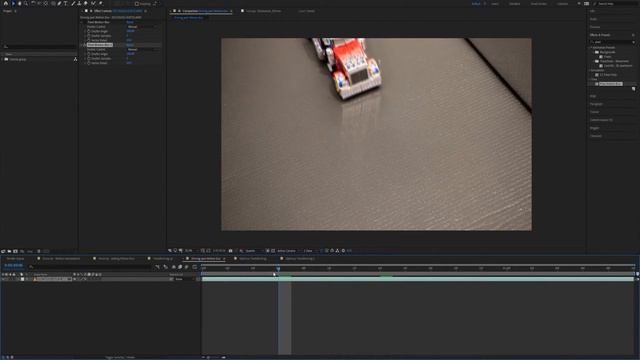
Task: Click the new composition icon in Project panel
Action: 15,251
